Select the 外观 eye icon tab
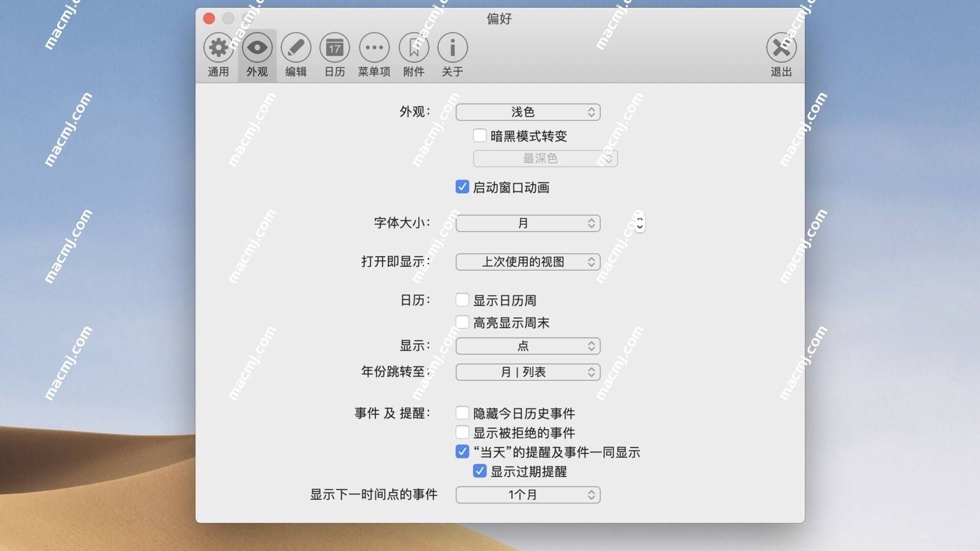 [257, 55]
